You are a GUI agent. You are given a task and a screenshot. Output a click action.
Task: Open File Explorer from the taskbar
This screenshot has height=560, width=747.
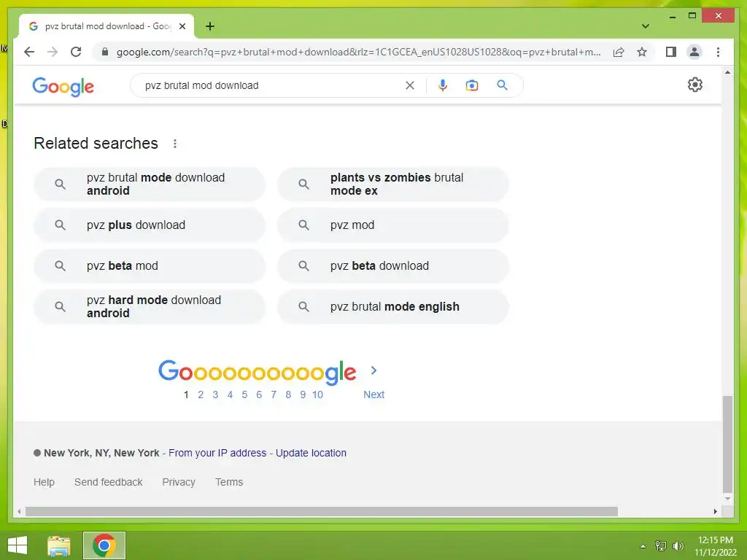[59, 545]
